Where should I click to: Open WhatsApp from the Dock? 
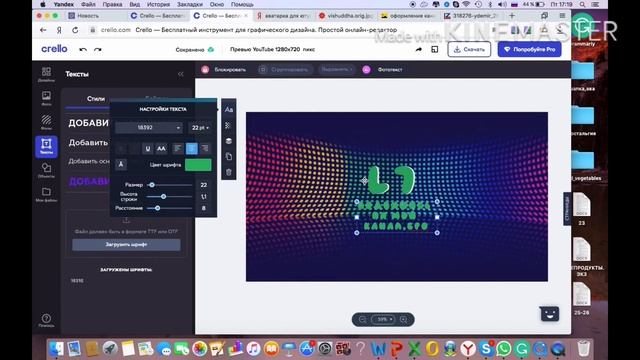click(x=504, y=349)
